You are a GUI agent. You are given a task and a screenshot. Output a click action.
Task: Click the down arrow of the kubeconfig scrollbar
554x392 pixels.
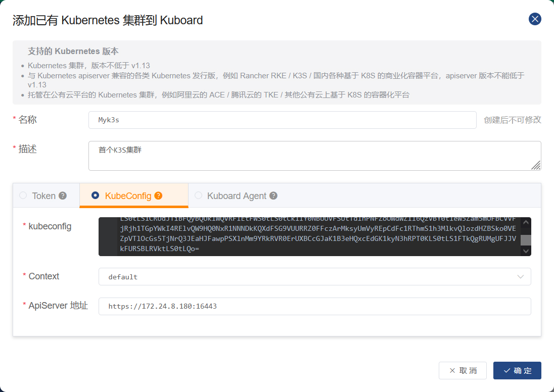tap(526, 251)
